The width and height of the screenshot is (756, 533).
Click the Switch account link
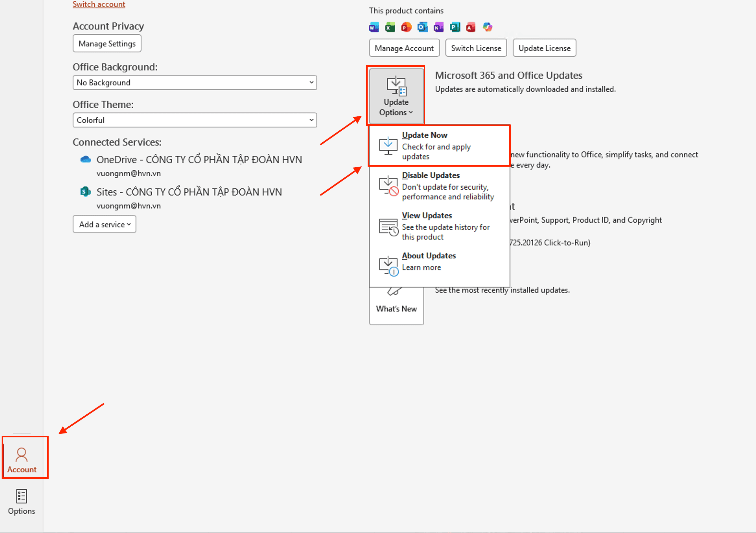pos(99,4)
